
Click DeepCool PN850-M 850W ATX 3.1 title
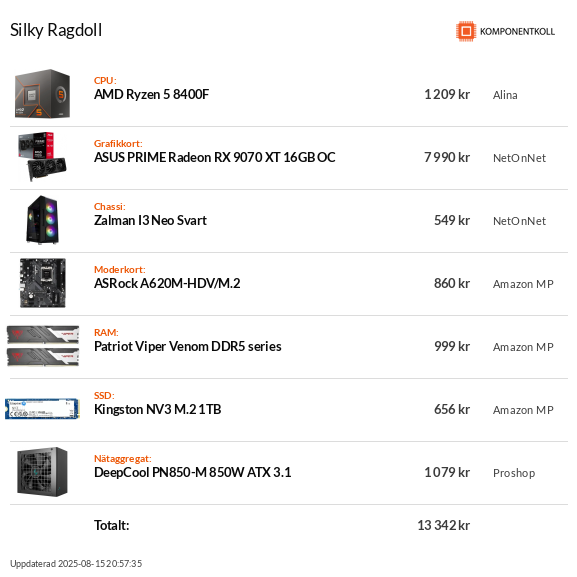(192, 472)
